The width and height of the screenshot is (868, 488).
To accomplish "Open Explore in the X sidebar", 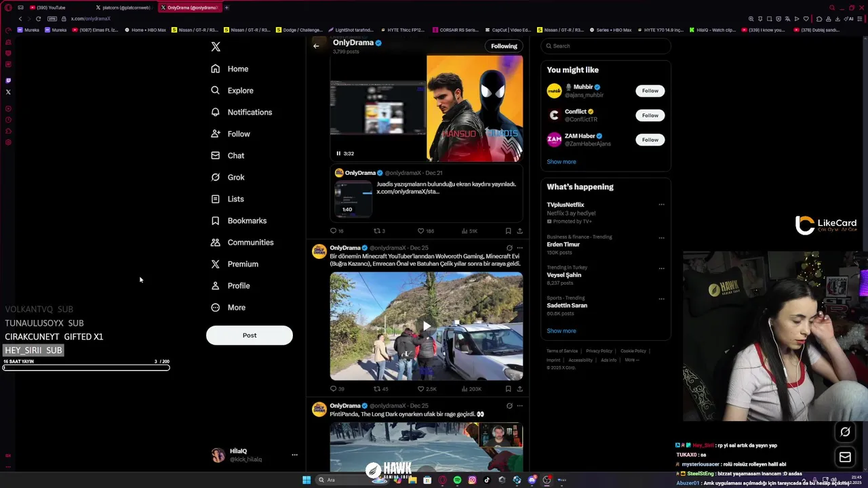I will [x=232, y=90].
